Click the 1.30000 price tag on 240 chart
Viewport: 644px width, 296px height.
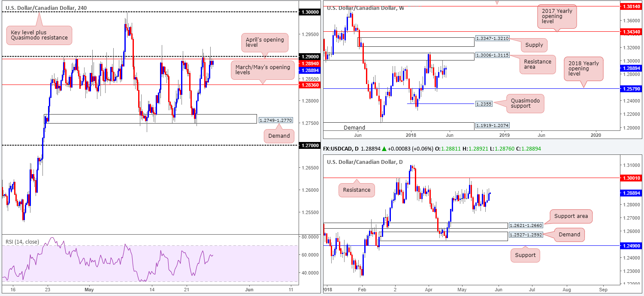(310, 12)
